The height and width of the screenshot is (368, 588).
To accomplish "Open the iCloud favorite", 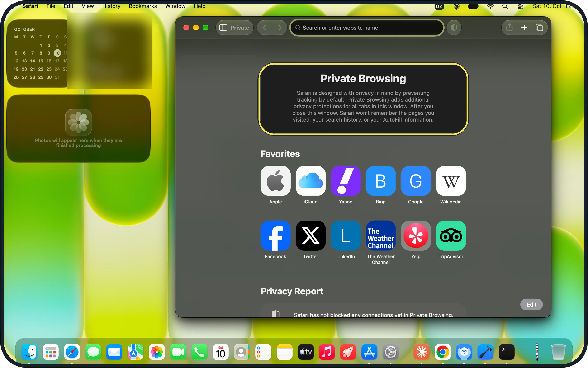I will click(310, 181).
